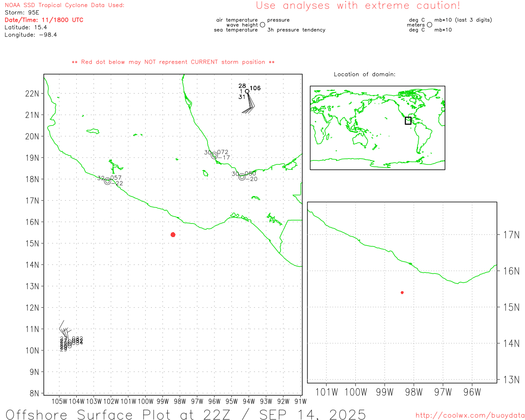The height and width of the screenshot is (420, 525).
Task: Select the station circle with pressure 072
Action: point(214,155)
